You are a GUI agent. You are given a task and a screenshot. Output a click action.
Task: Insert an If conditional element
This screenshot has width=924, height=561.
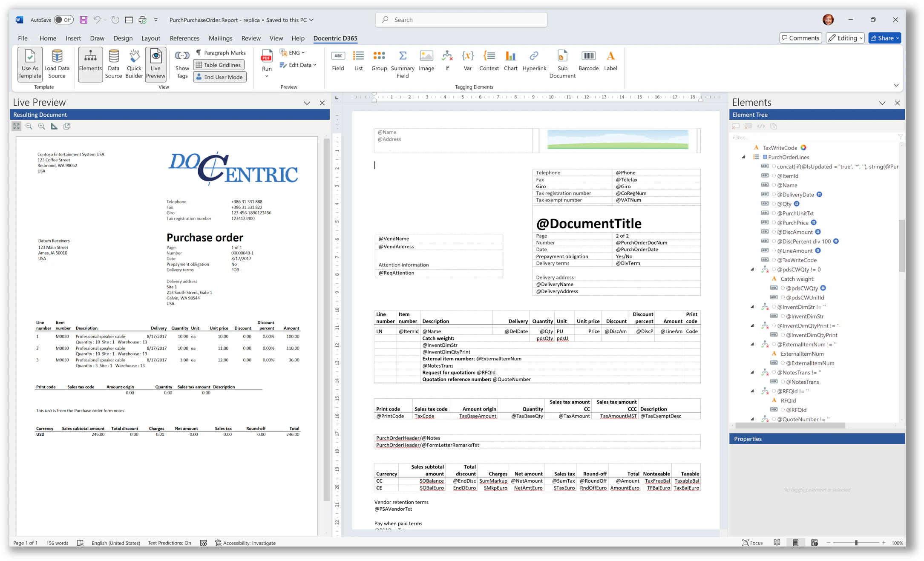click(447, 62)
